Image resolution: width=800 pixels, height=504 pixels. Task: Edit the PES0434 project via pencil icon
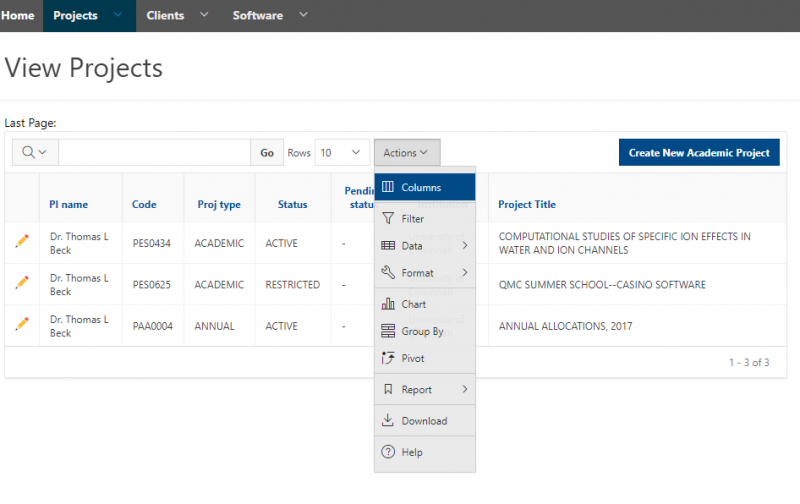click(22, 241)
